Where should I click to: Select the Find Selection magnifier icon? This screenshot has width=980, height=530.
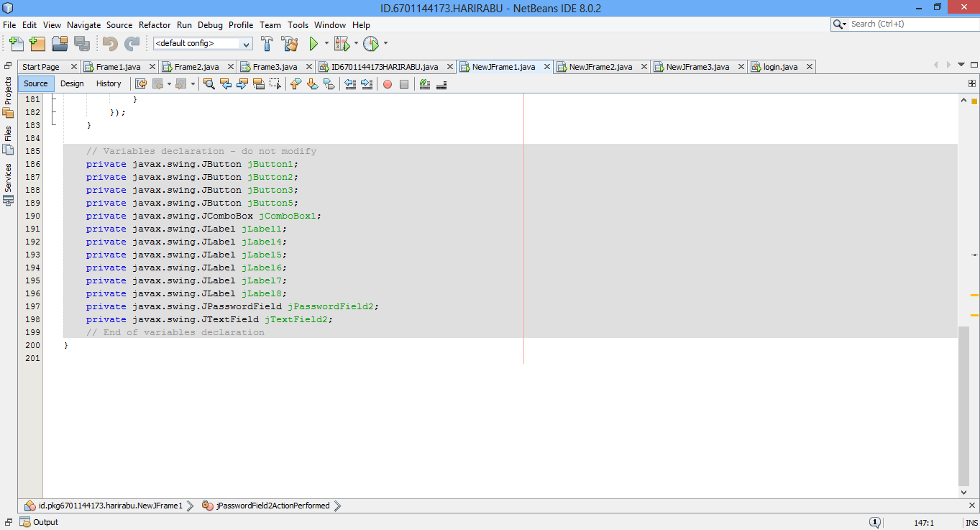click(x=209, y=84)
